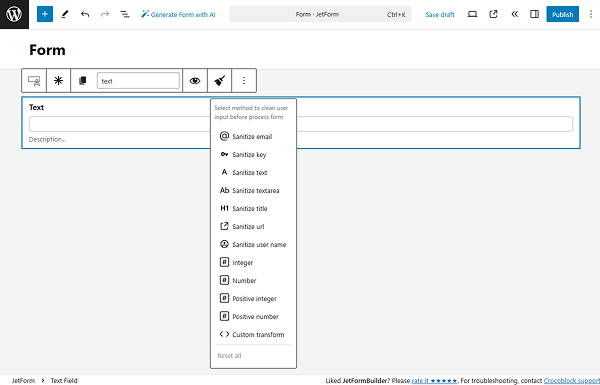Click Reset all in sanitize menu
The width and height of the screenshot is (600, 385).
230,356
